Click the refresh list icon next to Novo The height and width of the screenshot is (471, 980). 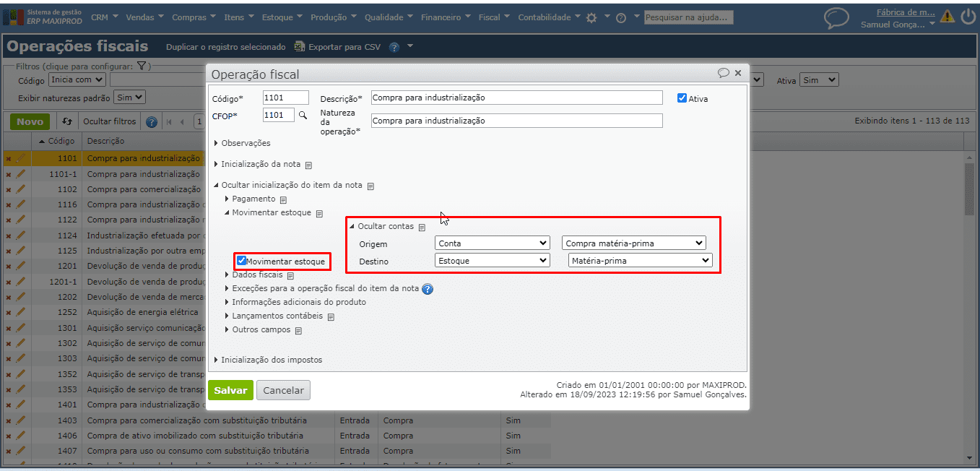click(67, 121)
